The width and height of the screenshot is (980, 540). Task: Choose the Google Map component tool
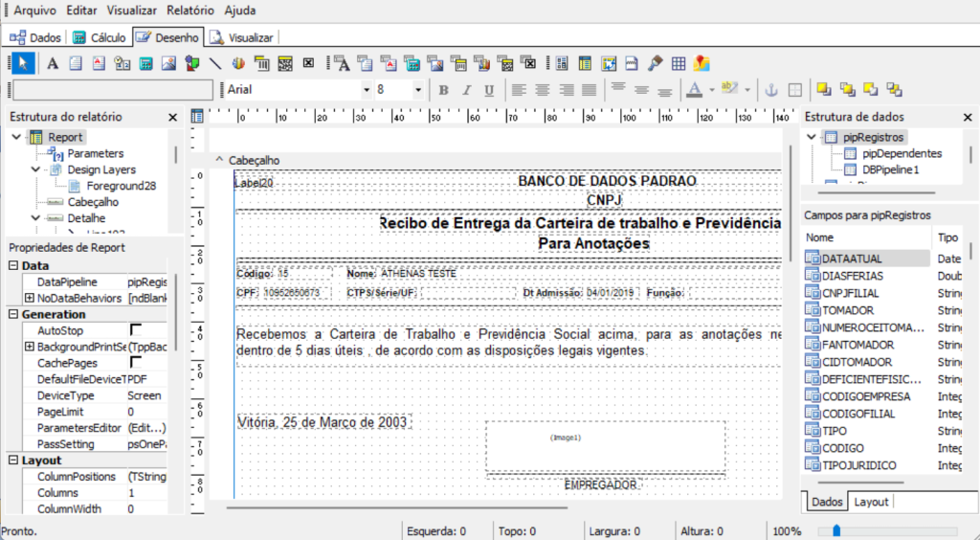702,63
